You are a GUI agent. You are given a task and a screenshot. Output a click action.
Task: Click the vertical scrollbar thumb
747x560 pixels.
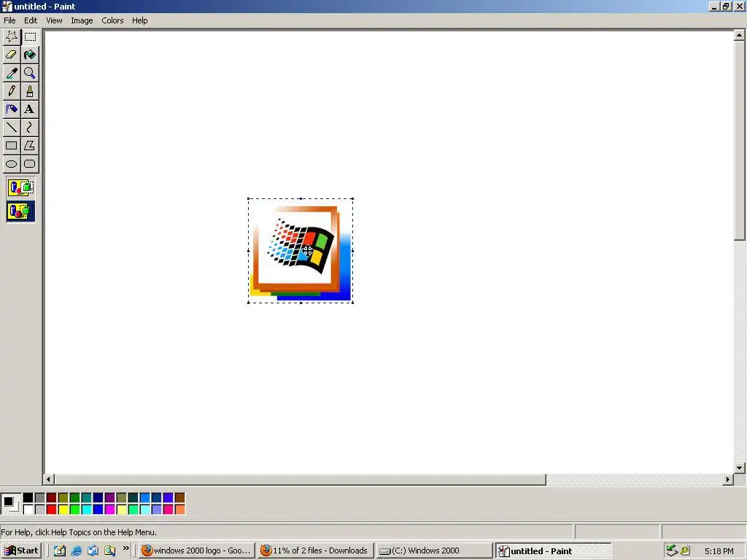coord(740,141)
